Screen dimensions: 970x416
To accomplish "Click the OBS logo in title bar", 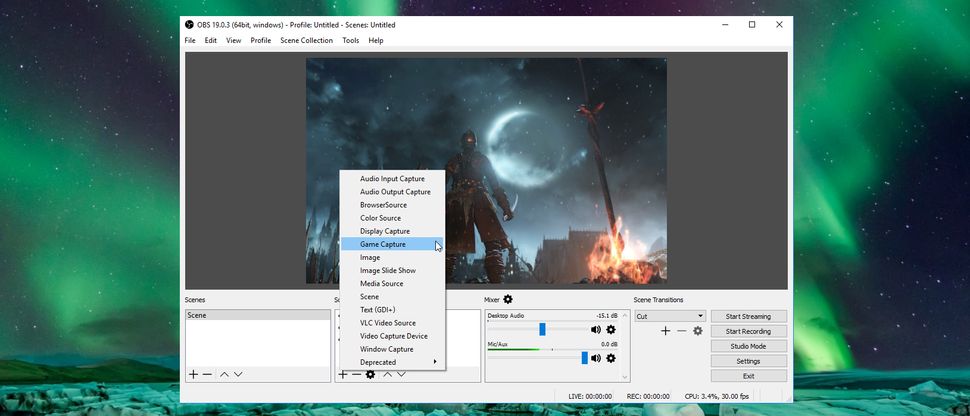I will pyautogui.click(x=189, y=25).
